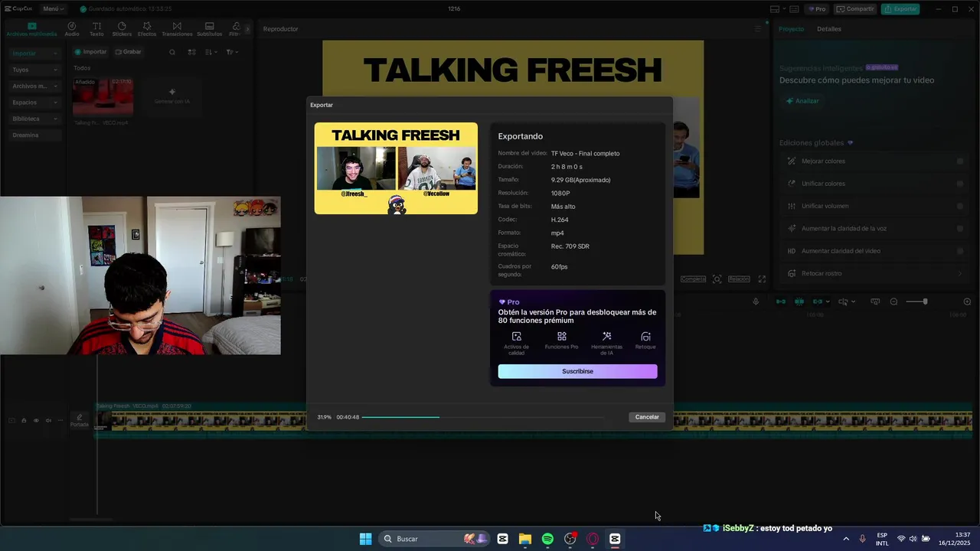Toggle timeline auto snapping icon
This screenshot has height=551, width=980.
799,302
